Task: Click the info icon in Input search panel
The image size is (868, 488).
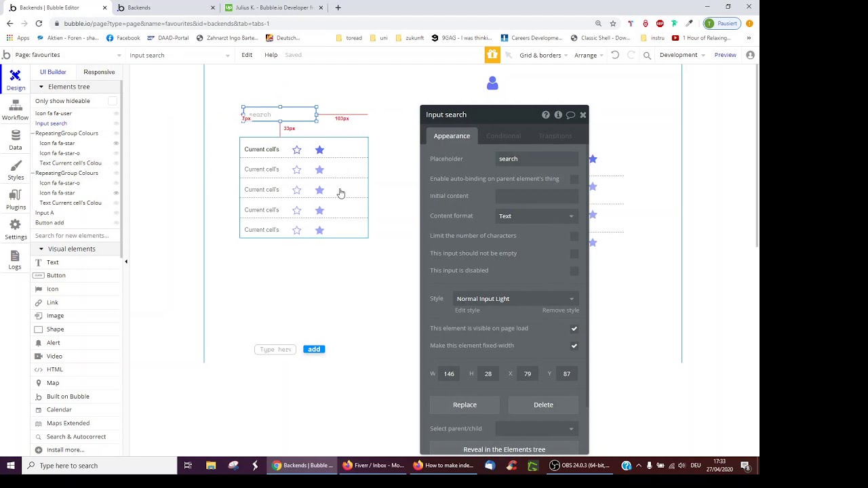Action: (x=558, y=115)
